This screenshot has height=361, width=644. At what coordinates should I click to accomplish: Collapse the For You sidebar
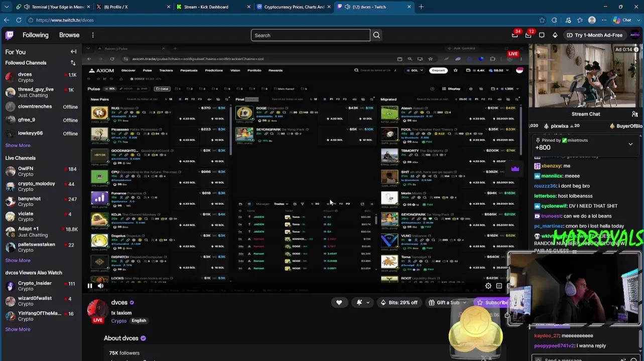coord(73,52)
